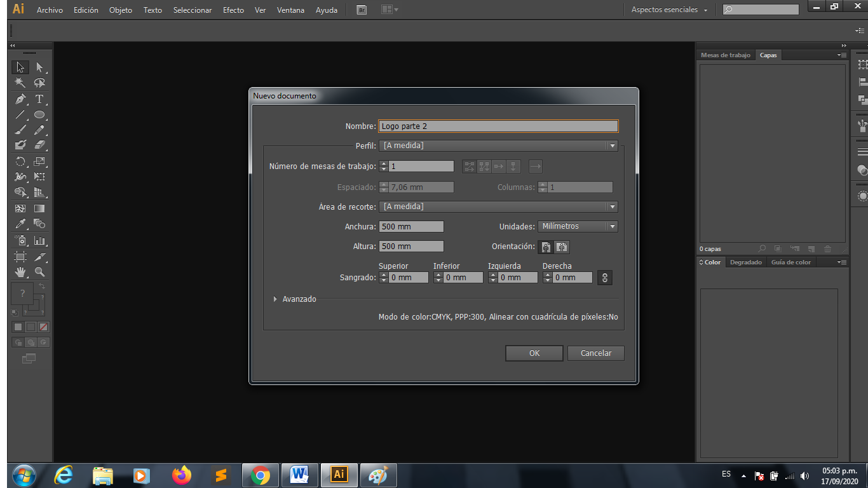
Task: Choose the Gradient tool
Action: click(39, 208)
